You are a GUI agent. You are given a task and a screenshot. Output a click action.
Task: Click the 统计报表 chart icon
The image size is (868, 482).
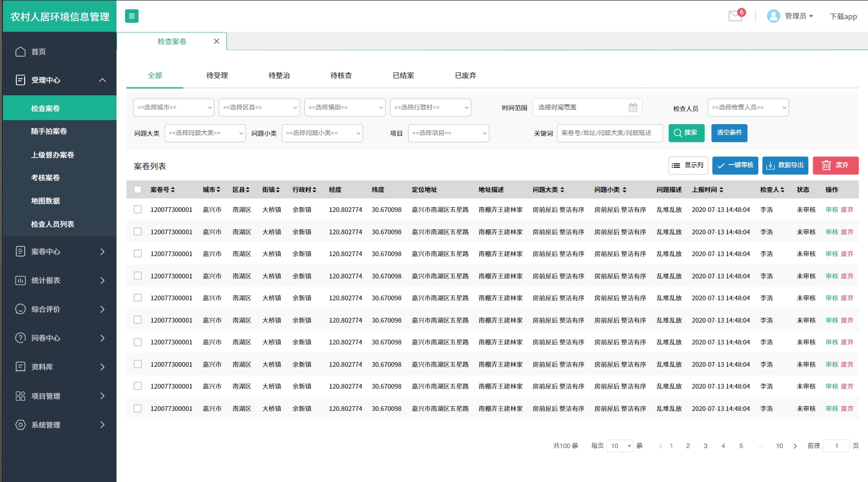click(20, 280)
